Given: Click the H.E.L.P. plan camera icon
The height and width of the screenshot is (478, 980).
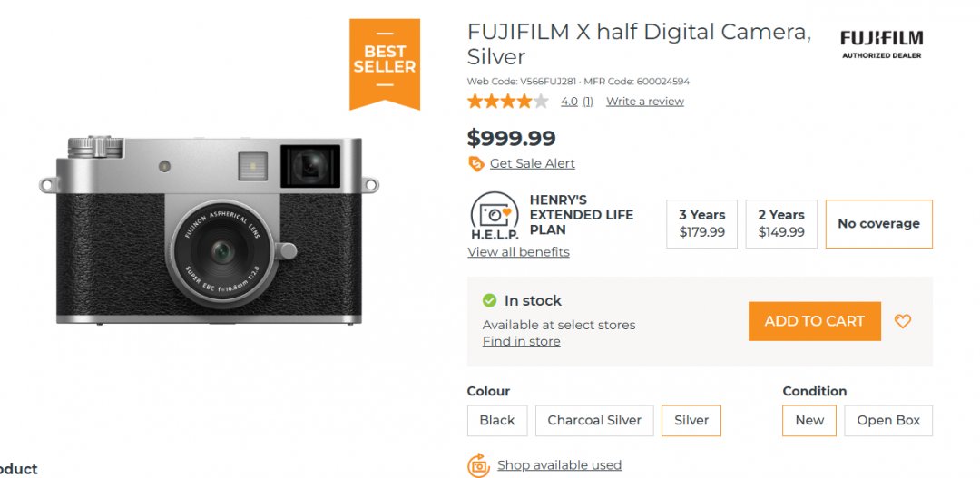Looking at the screenshot, I should 495,216.
